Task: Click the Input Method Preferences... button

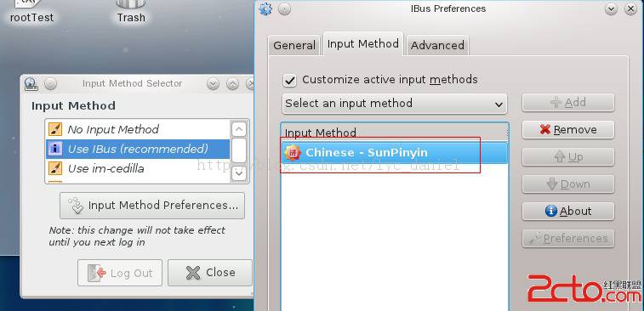Action: point(152,206)
